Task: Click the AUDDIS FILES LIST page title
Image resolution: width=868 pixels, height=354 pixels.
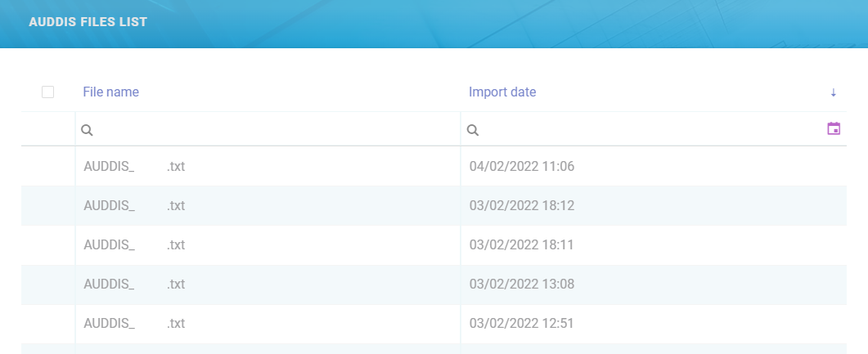Action: [88, 22]
